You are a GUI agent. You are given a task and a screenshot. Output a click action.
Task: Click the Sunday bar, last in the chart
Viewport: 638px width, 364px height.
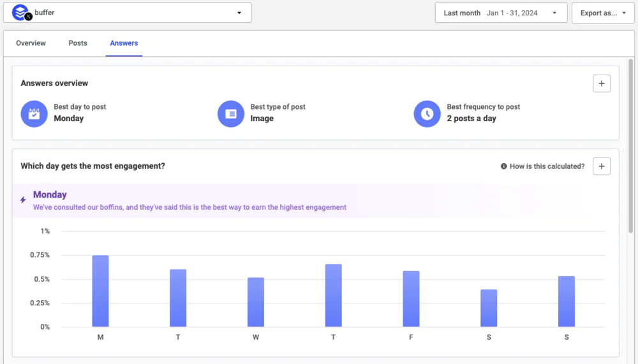click(567, 302)
